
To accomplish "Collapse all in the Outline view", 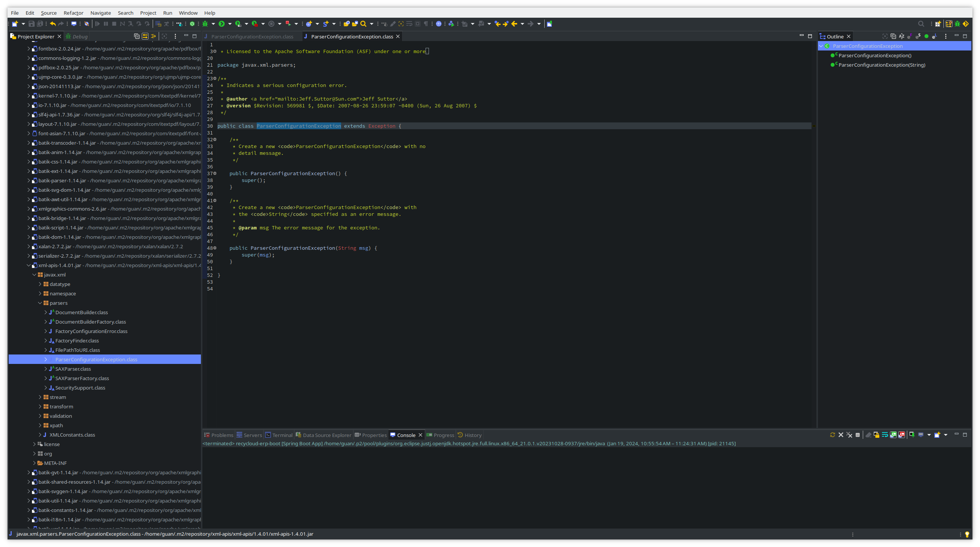I will tap(893, 37).
